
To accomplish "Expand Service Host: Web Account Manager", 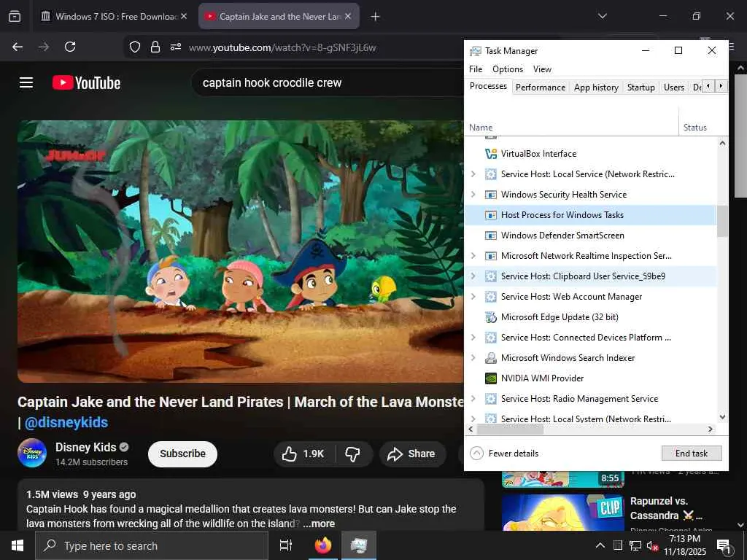I will (x=473, y=297).
